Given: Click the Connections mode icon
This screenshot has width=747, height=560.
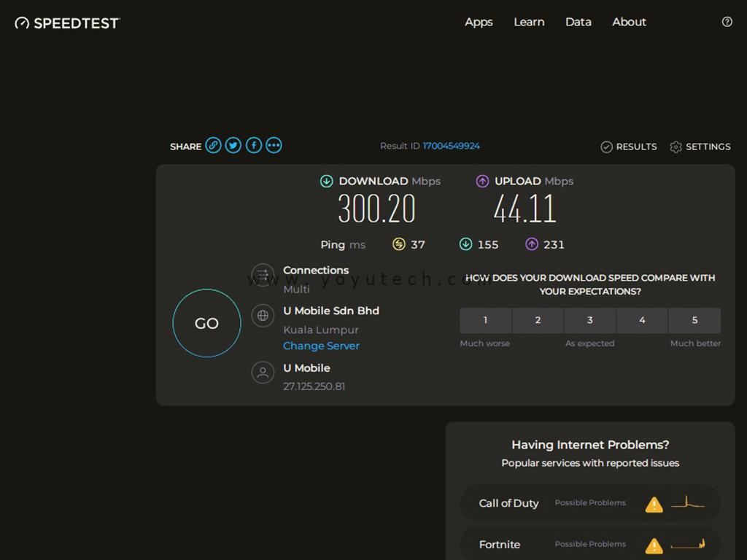Looking at the screenshot, I should click(x=263, y=275).
